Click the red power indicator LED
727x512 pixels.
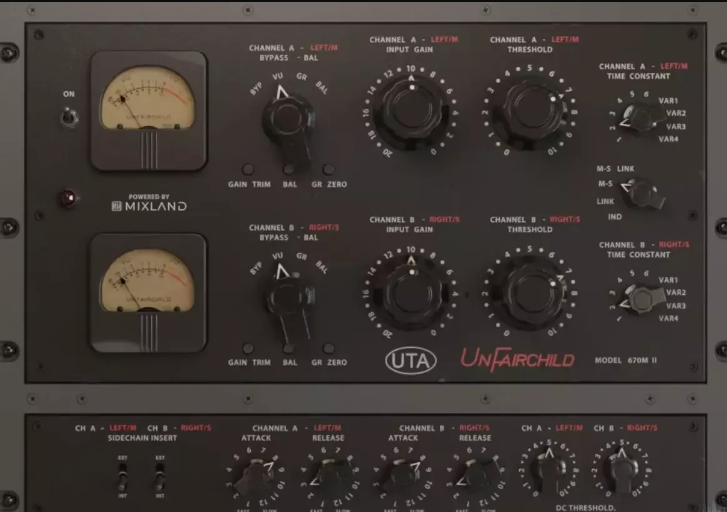pyautogui.click(x=68, y=198)
